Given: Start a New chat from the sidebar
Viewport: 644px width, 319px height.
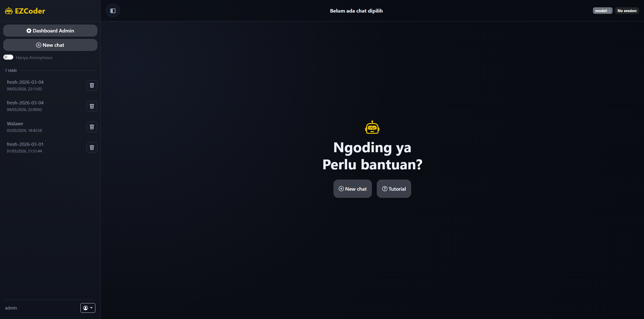Looking at the screenshot, I should (x=50, y=45).
